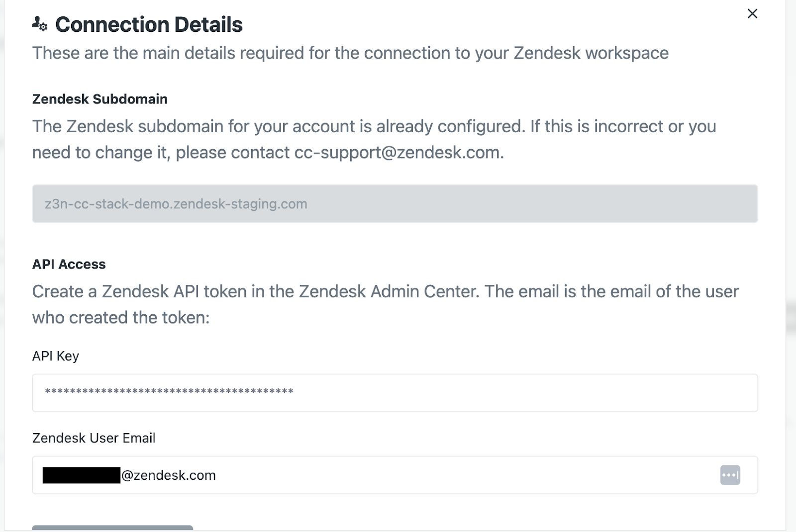Click the subtitle about your Zendesk workspace

click(x=350, y=53)
